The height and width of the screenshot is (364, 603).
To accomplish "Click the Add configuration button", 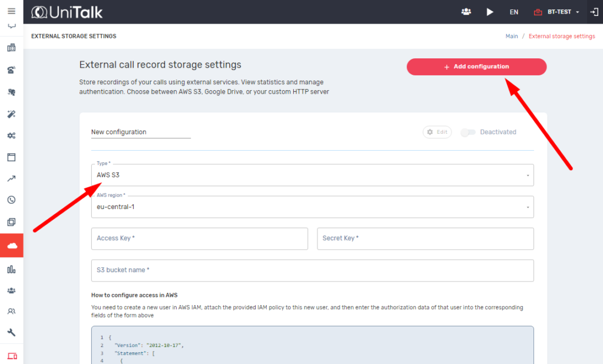I will 476,67.
